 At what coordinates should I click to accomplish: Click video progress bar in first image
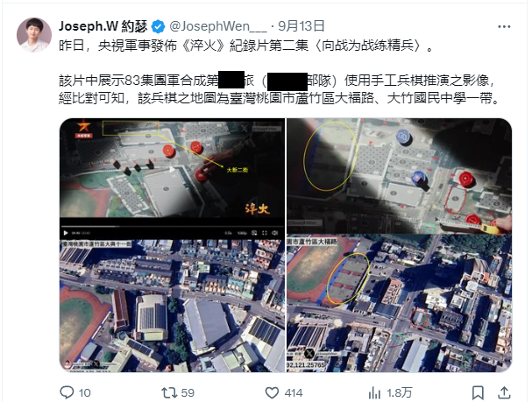[172, 226]
